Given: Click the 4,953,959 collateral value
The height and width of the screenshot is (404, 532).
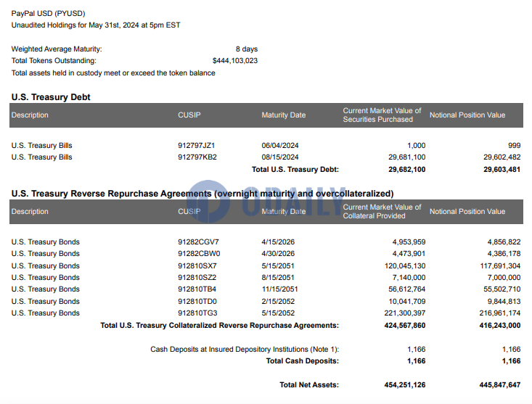Looking at the screenshot, I should coord(409,242).
